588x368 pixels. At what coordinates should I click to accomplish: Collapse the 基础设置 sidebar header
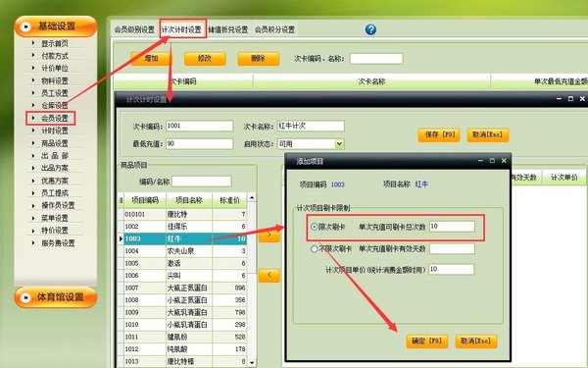(56, 26)
